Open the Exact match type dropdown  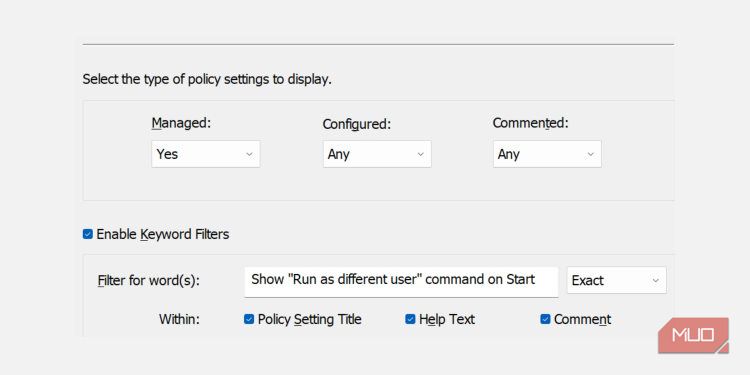(616, 280)
